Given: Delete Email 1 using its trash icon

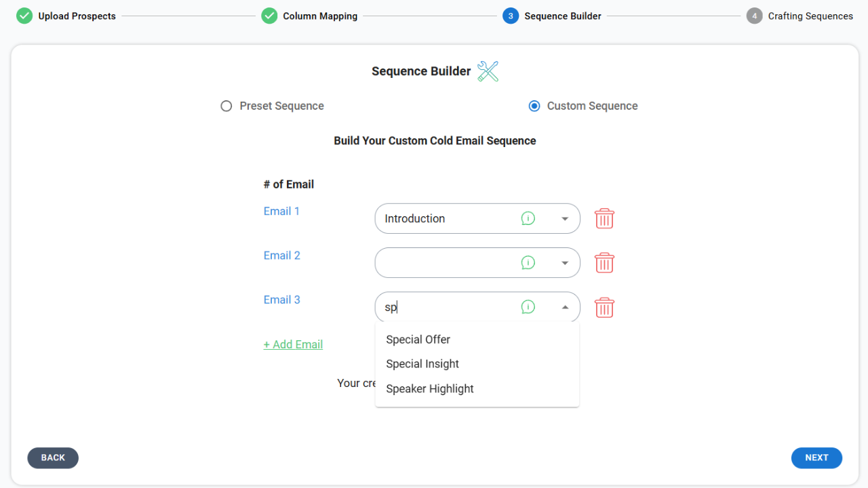Looking at the screenshot, I should click(x=604, y=218).
